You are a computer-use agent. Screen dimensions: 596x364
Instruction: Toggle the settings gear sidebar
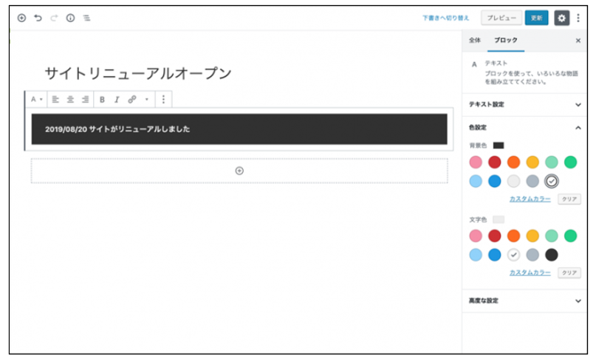point(561,18)
